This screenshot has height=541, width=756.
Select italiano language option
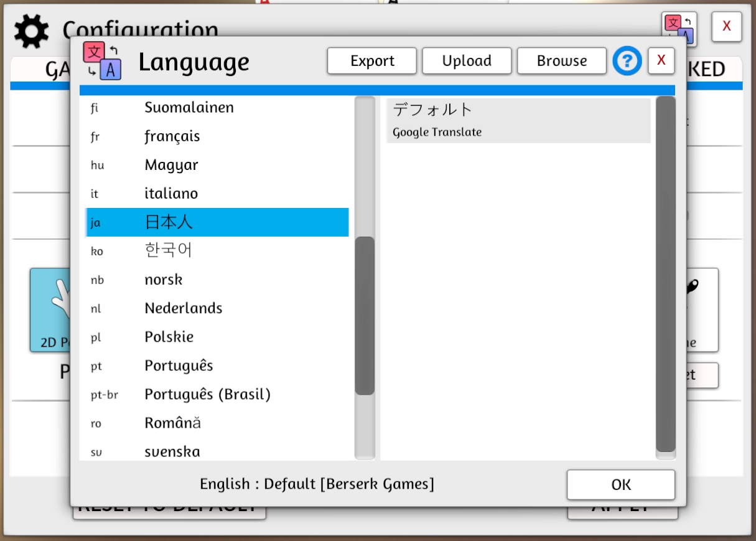tap(171, 194)
